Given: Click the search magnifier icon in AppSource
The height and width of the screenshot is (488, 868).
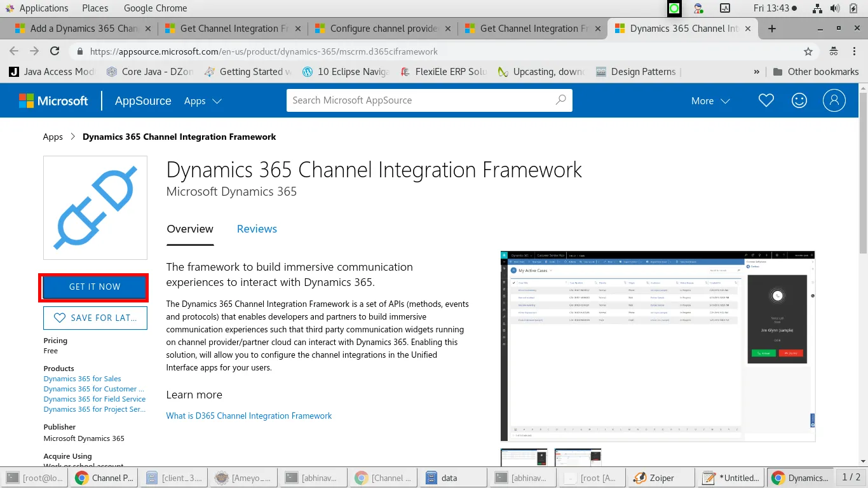Looking at the screenshot, I should [x=560, y=100].
